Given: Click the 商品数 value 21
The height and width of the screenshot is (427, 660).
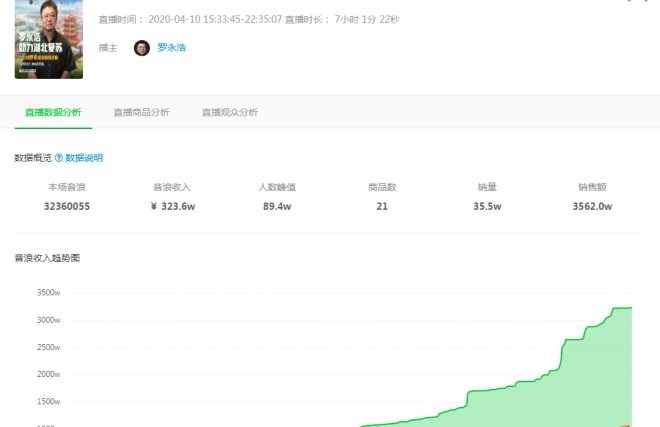Looking at the screenshot, I should (382, 206).
